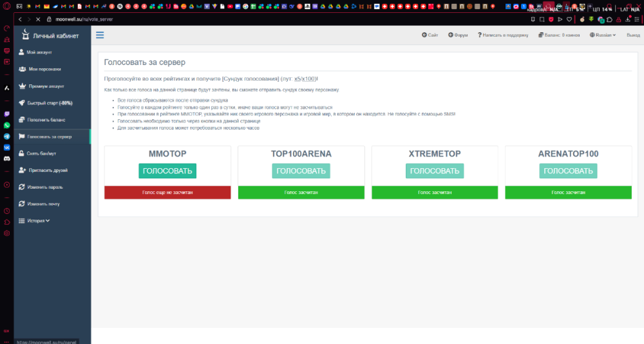
Task: Open Opera sidebar settings gear
Action: click(x=6, y=233)
